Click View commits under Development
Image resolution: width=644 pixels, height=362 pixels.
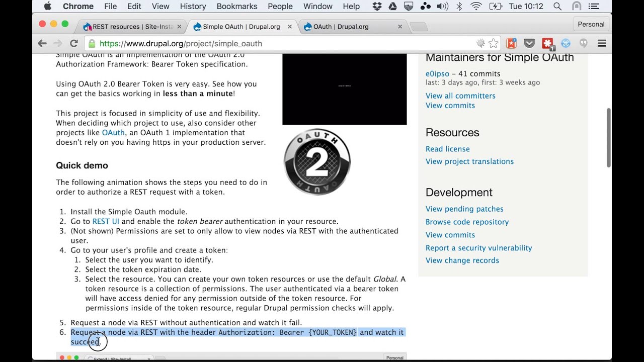tap(450, 235)
